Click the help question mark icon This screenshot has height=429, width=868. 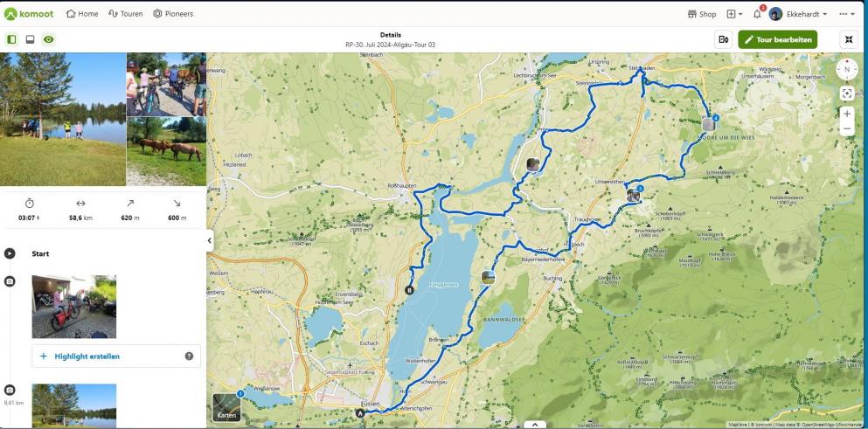click(x=189, y=356)
